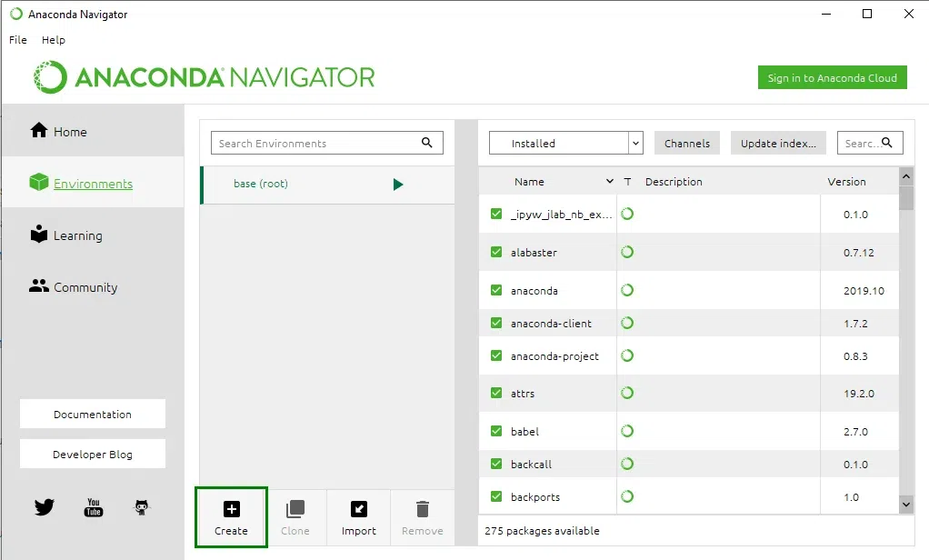
Task: Select the Environments tab label
Action: (93, 184)
